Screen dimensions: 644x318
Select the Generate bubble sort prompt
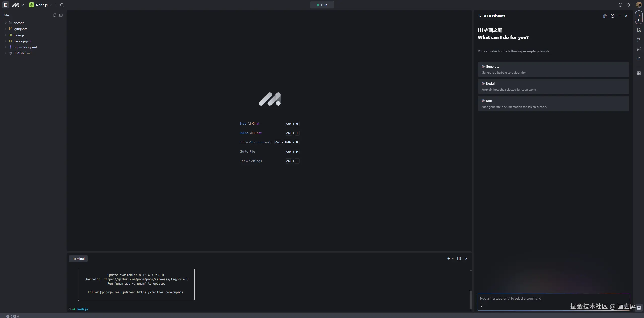pos(553,69)
